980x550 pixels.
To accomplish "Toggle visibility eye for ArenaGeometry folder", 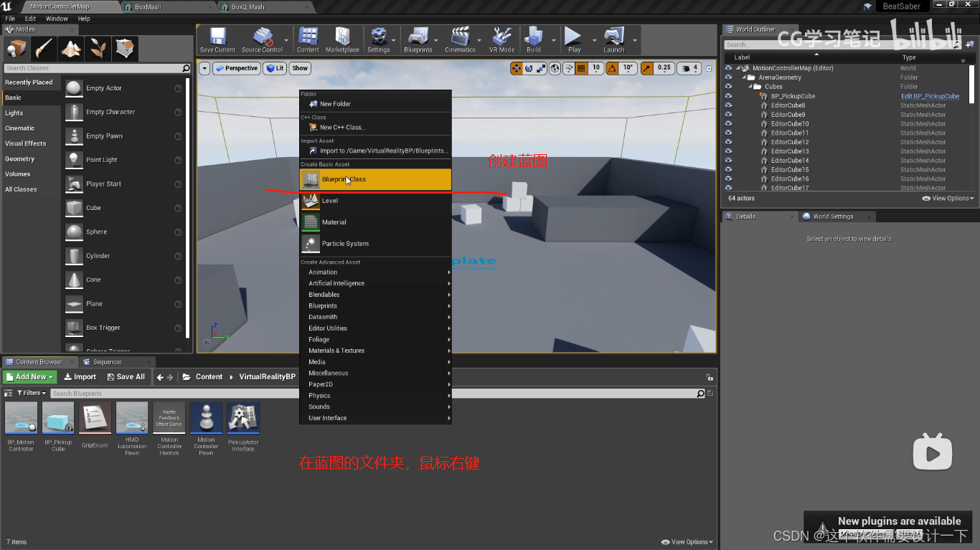I will pos(729,77).
